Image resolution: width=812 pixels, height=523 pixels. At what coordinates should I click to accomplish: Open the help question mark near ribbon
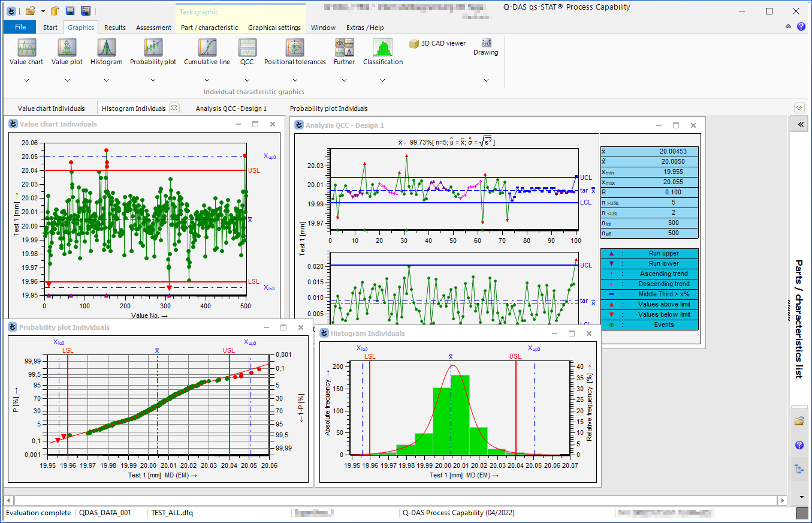pos(801,27)
